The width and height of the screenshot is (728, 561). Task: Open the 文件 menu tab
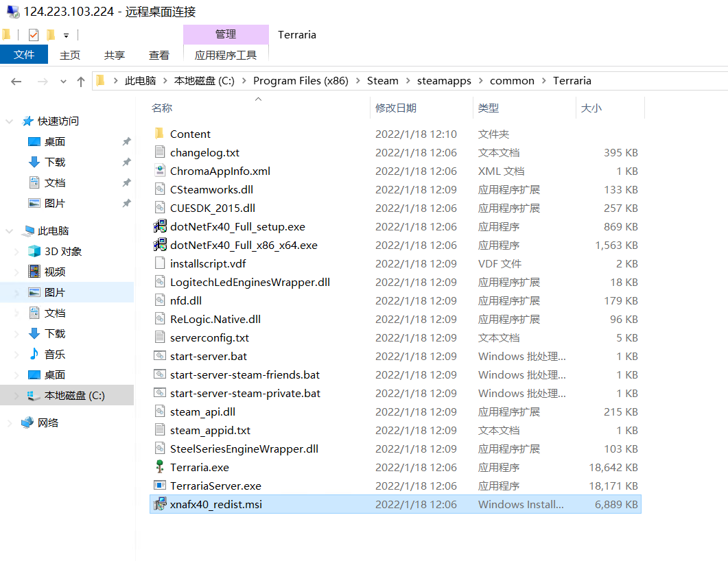(24, 54)
